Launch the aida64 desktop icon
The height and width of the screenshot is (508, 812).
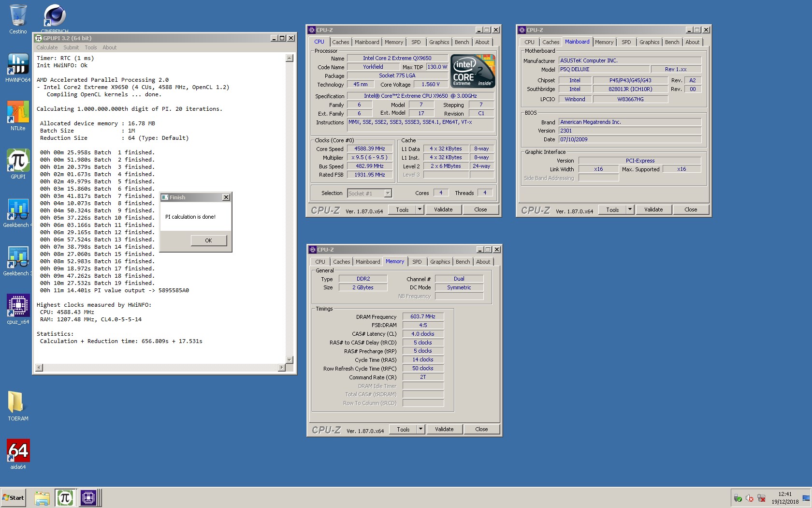point(18,455)
